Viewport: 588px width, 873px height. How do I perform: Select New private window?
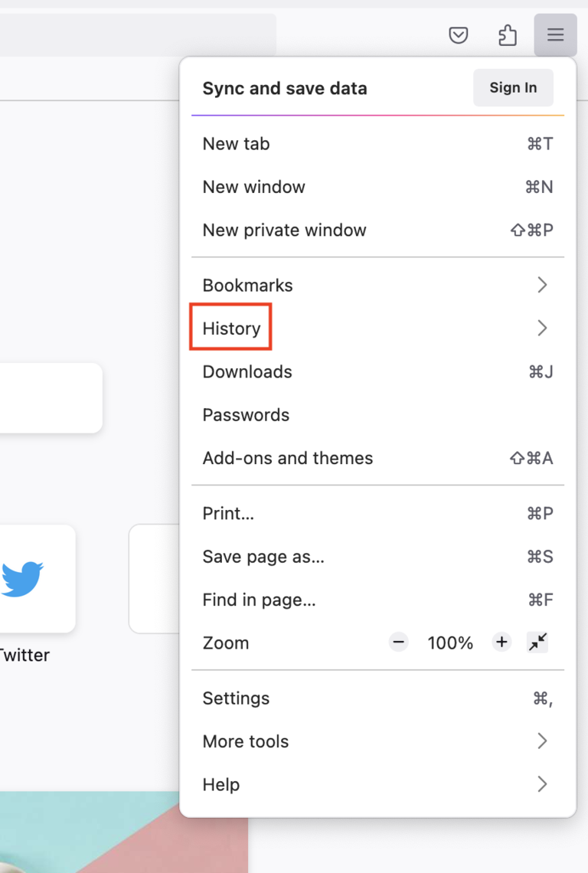click(284, 231)
